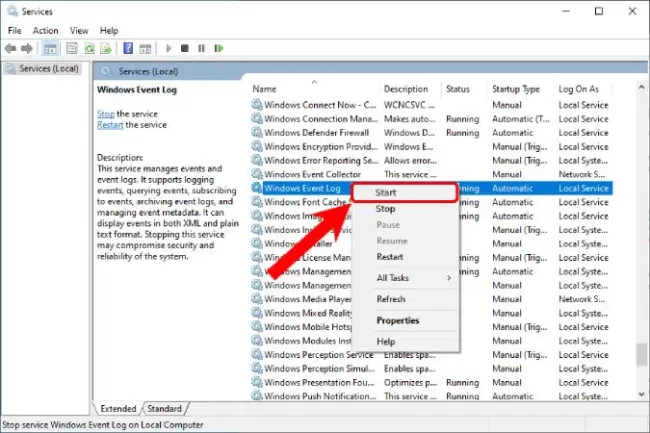Screen dimensions: 650x433
Task: Click the scroll up arrow of the services list
Action: pos(641,87)
